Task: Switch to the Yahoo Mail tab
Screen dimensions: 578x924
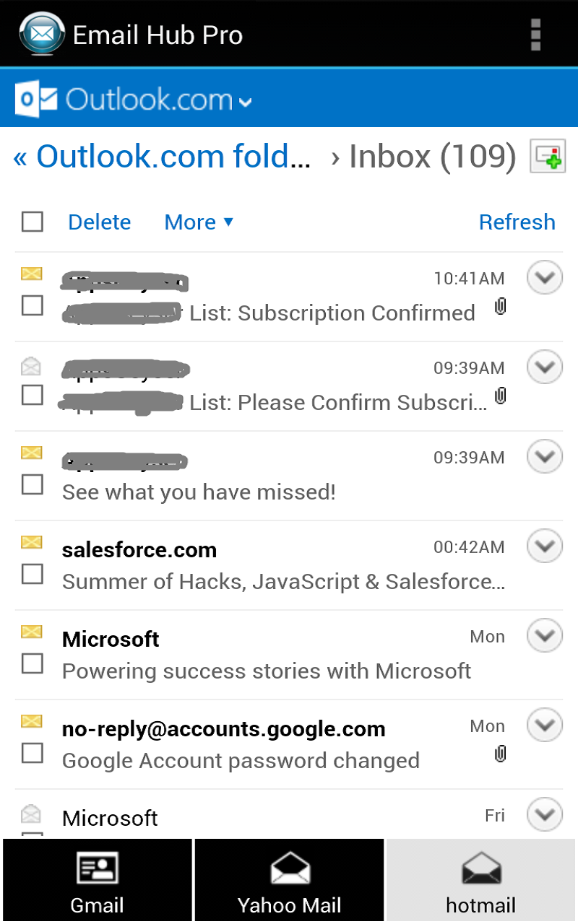Action: coord(289,879)
